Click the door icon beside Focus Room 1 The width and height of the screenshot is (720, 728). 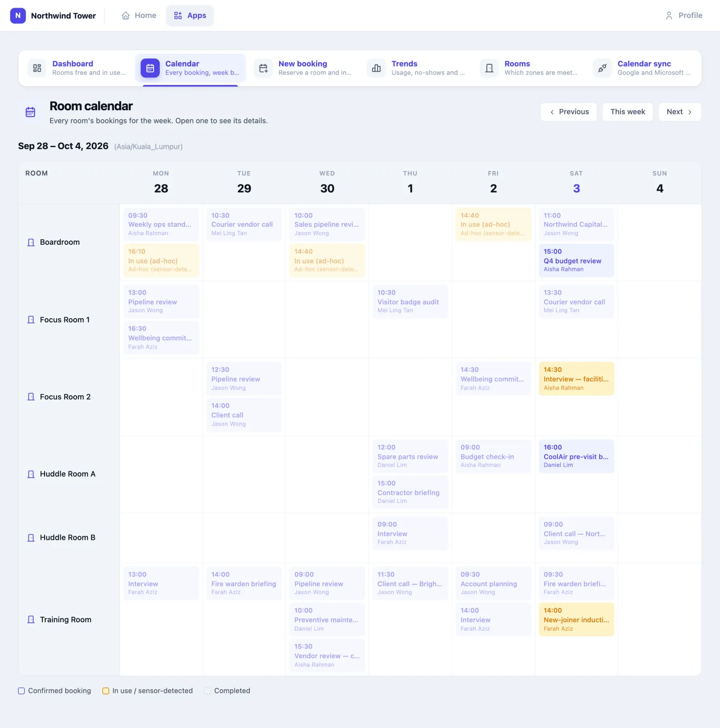click(x=31, y=319)
